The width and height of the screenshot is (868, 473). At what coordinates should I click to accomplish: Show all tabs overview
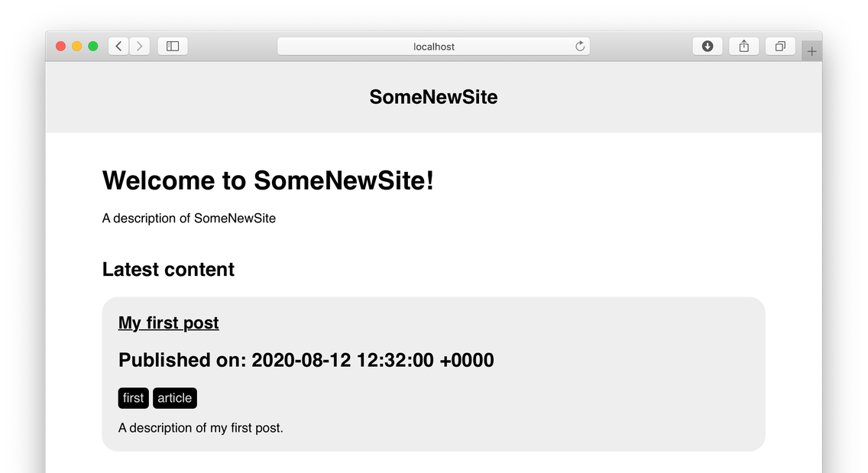pyautogui.click(x=780, y=47)
